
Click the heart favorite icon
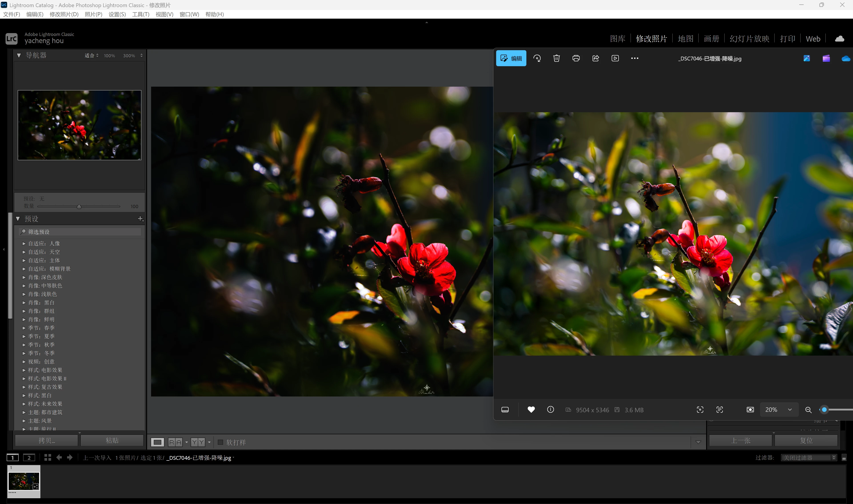(x=531, y=410)
